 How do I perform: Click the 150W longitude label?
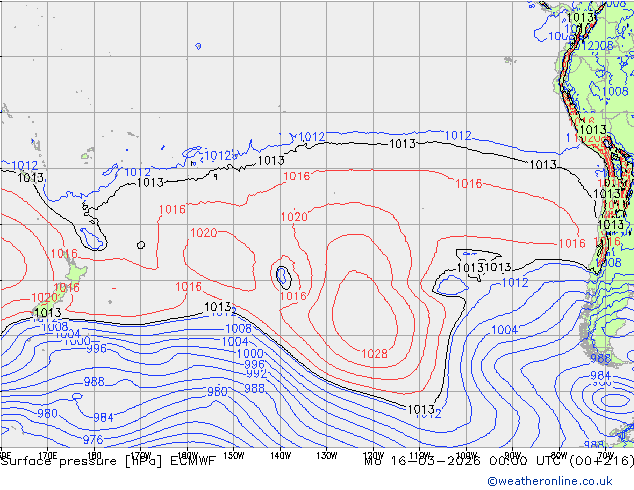point(234,456)
